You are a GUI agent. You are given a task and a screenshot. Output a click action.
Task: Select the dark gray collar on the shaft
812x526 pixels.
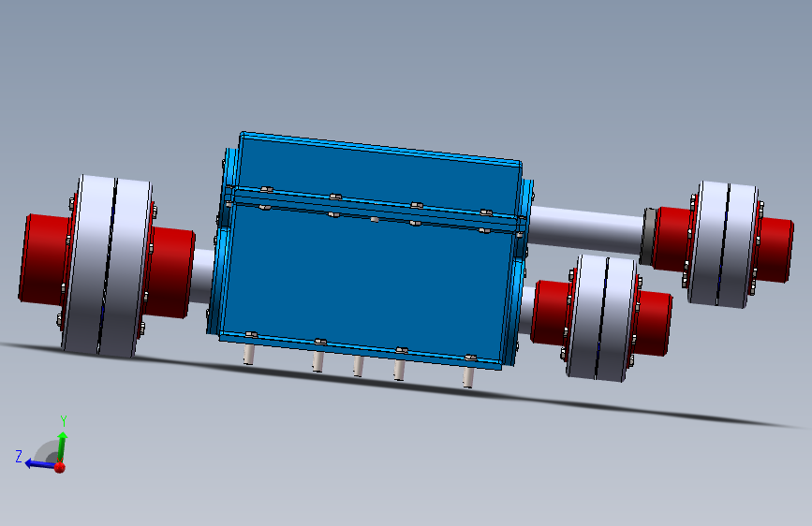pyautogui.click(x=648, y=237)
